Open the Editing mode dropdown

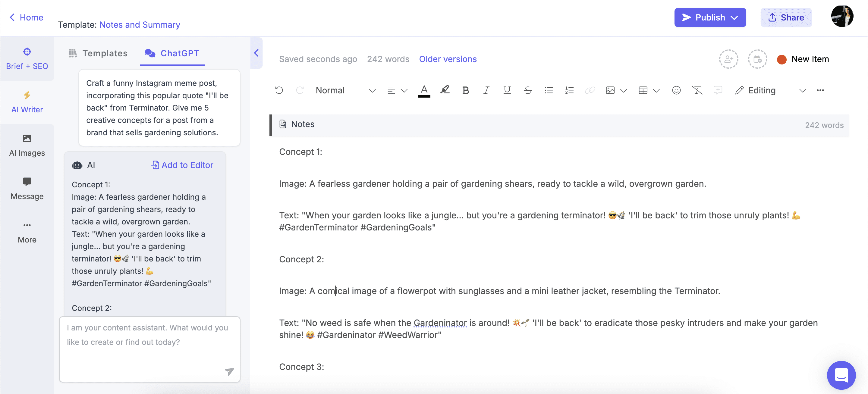point(771,90)
